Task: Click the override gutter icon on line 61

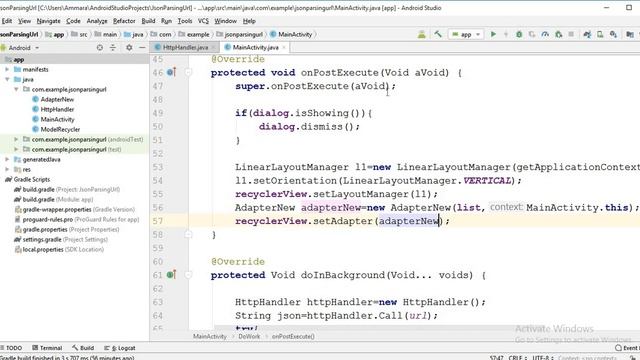Action: click(x=171, y=275)
